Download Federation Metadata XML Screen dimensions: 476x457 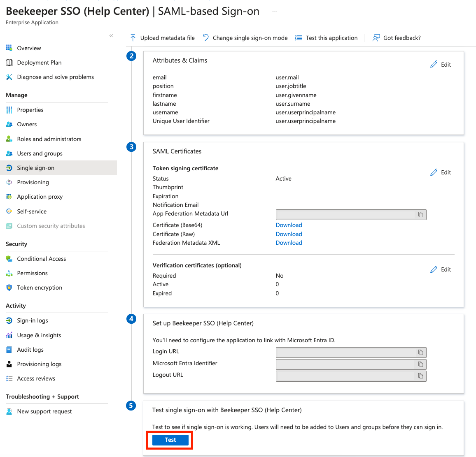(x=289, y=243)
